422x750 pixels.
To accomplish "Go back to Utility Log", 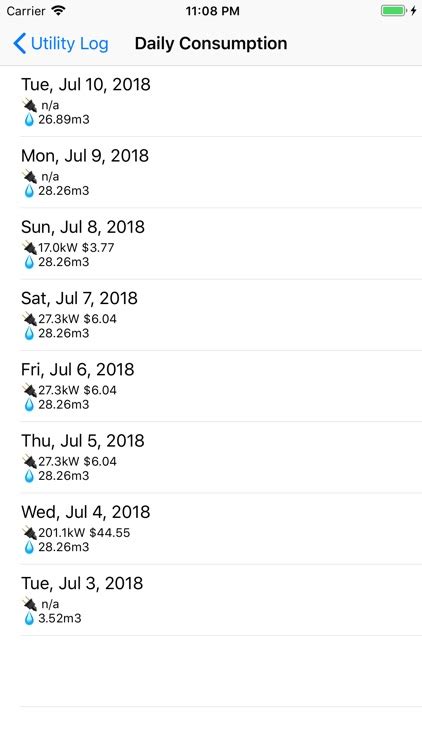I will click(x=61, y=44).
